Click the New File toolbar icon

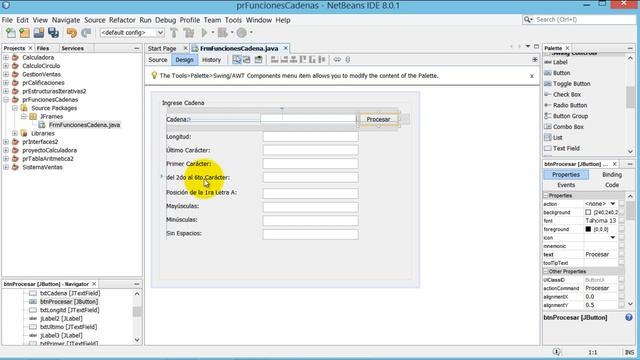pos(11,33)
